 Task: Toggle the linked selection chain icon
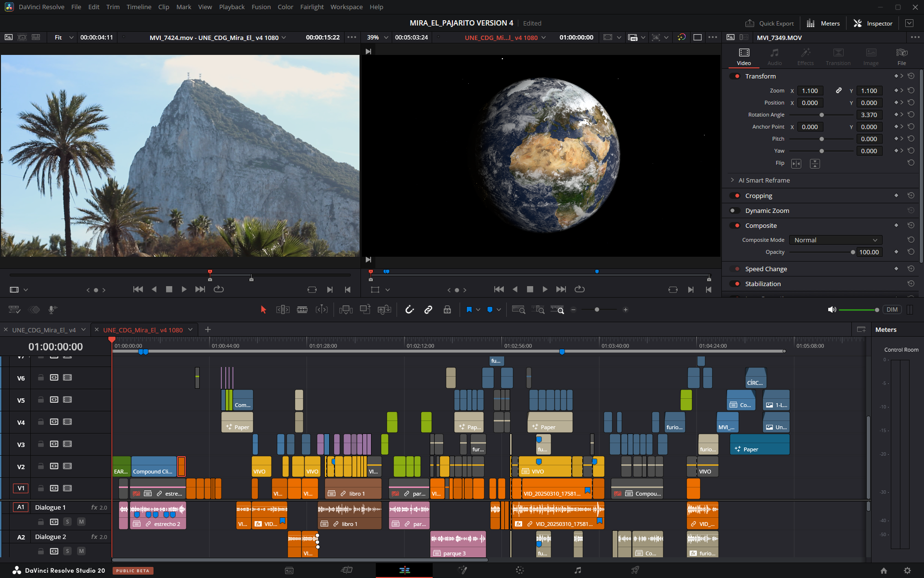click(428, 310)
